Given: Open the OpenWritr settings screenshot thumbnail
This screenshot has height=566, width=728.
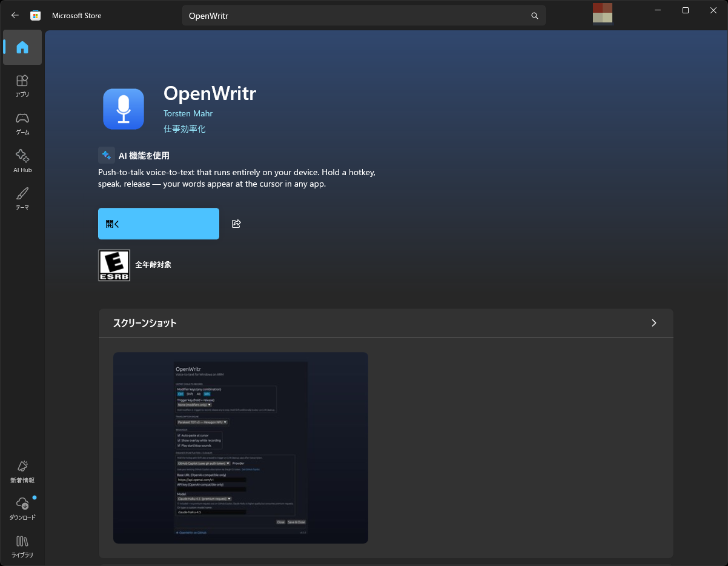Looking at the screenshot, I should [x=240, y=448].
